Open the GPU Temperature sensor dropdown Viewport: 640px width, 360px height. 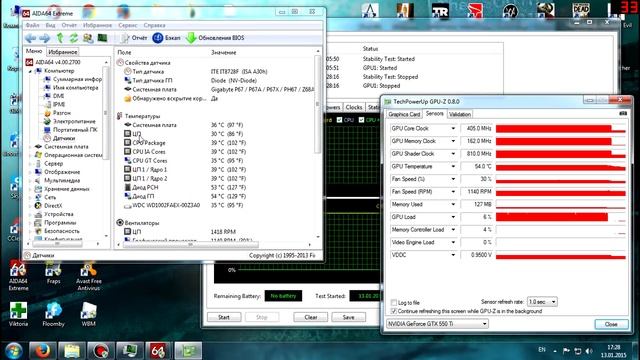453,167
